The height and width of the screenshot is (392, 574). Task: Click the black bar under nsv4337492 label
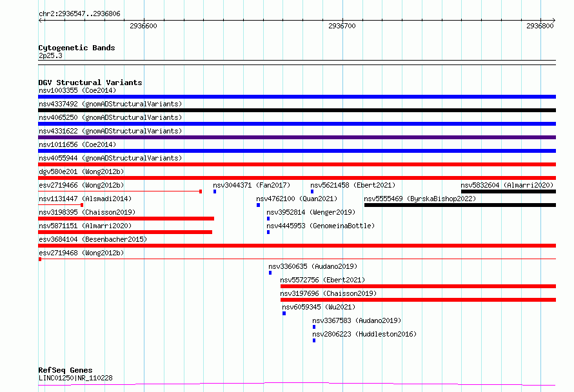[297, 110]
